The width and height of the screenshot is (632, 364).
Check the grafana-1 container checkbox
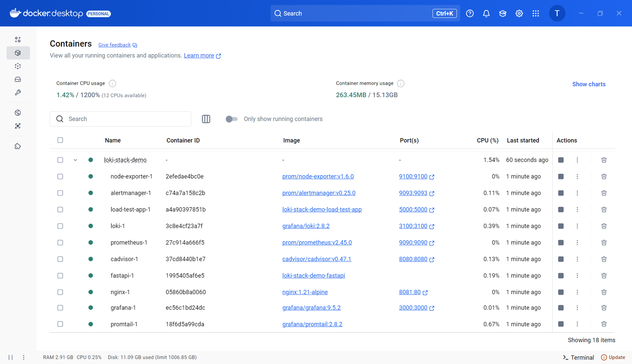(60, 308)
